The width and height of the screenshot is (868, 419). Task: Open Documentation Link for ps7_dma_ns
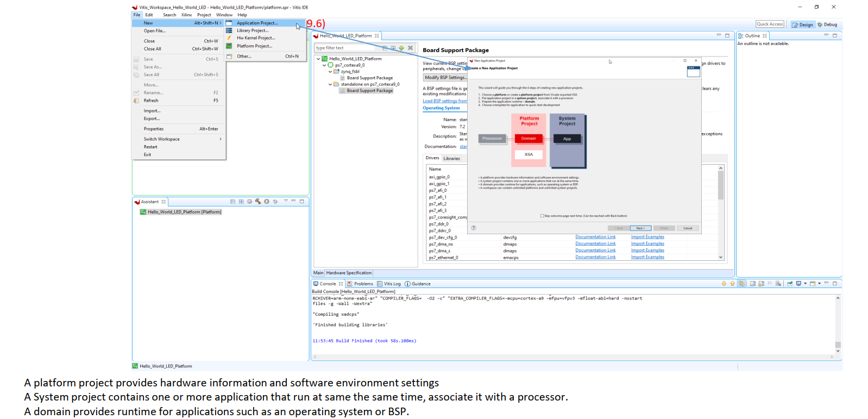click(595, 243)
